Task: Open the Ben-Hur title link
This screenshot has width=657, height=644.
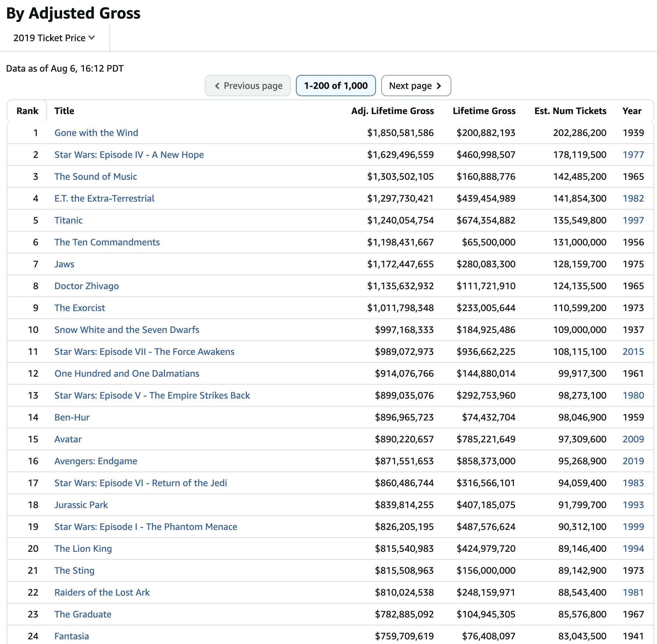Action: [x=72, y=417]
